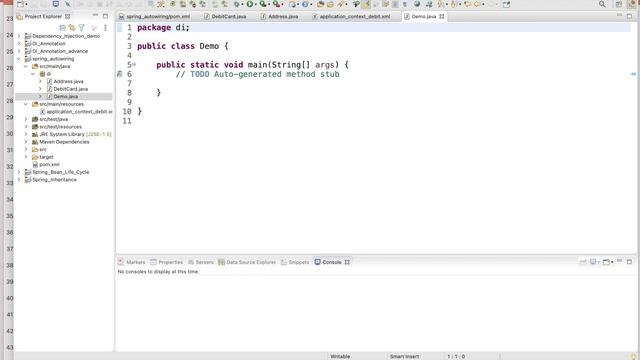Image resolution: width=640 pixels, height=360 pixels.
Task: Switch to application_context_debit.xml tab
Action: click(351, 16)
